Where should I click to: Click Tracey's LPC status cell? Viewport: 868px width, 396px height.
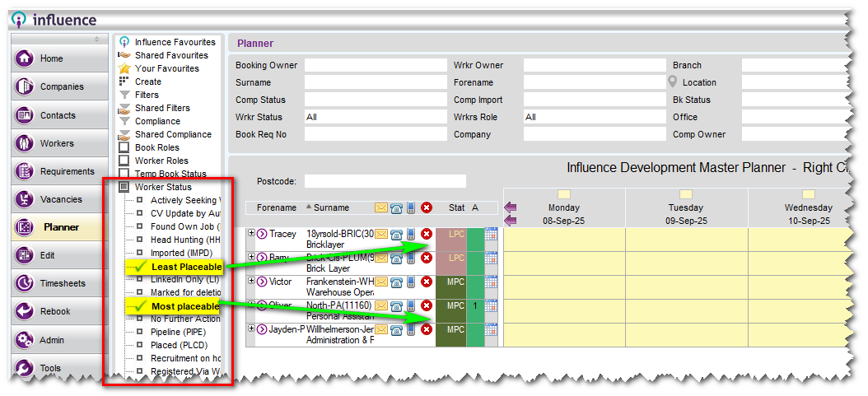(x=451, y=240)
